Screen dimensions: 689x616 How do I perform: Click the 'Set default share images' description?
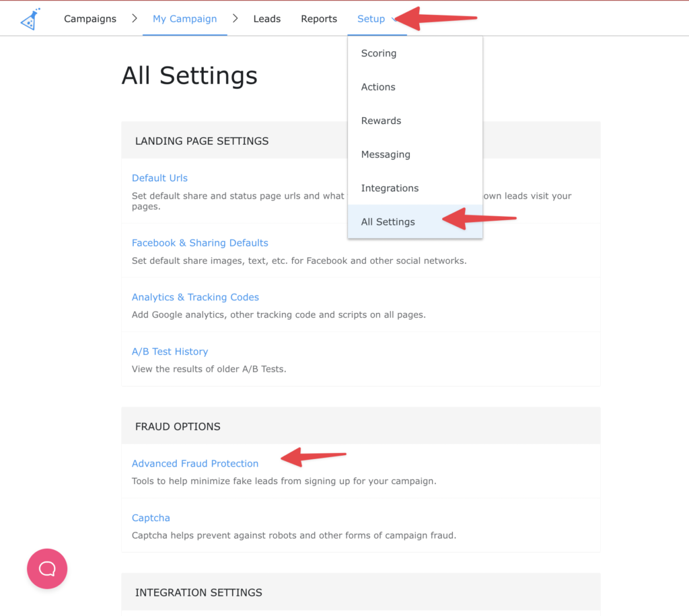(x=299, y=261)
